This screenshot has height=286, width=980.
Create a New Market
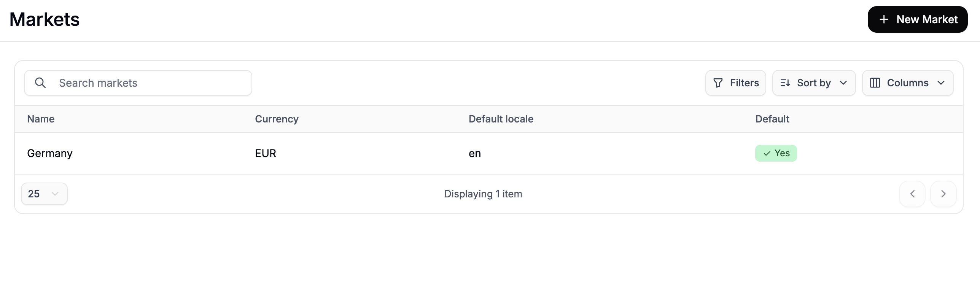[918, 19]
